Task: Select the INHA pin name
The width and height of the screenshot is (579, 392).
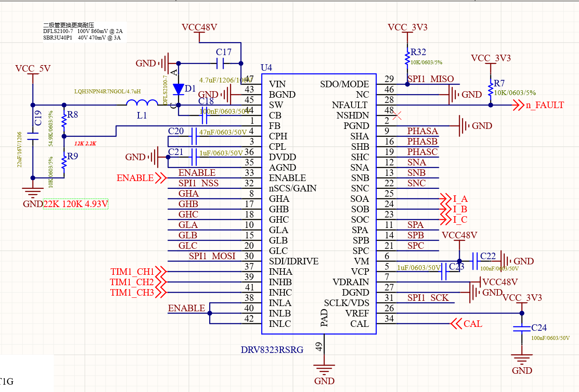Action: pyautogui.click(x=280, y=272)
